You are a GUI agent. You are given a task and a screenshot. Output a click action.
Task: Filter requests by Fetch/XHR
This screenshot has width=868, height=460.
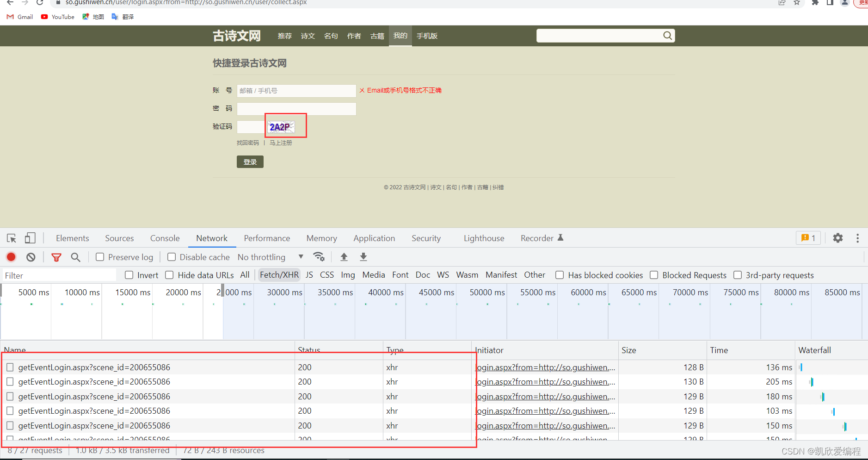[279, 275]
